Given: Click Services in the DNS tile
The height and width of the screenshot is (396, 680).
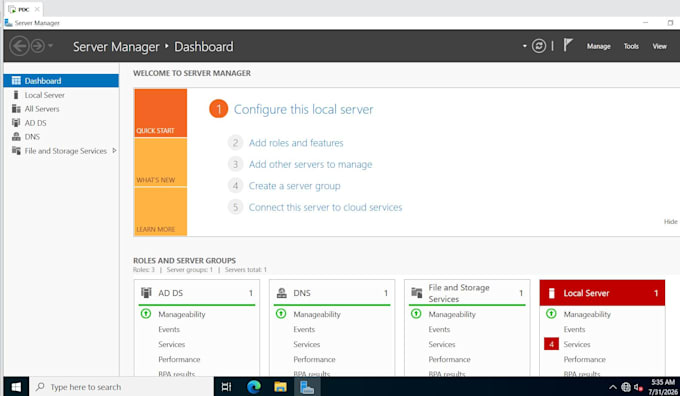Looking at the screenshot, I should point(307,344).
